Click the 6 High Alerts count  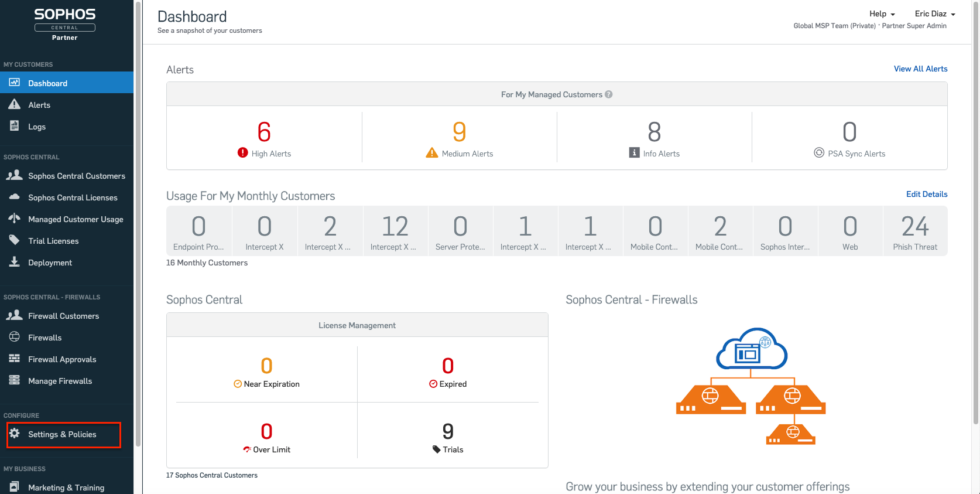[264, 132]
